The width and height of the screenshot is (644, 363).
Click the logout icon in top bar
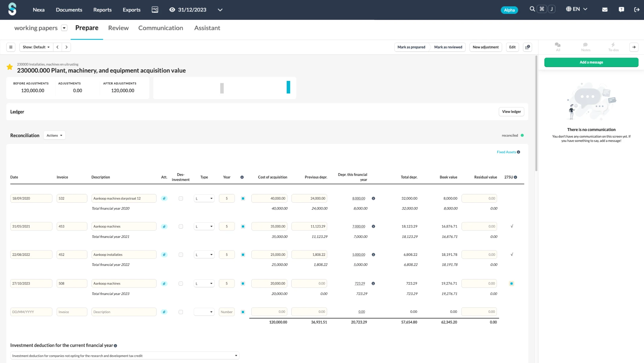[637, 10]
